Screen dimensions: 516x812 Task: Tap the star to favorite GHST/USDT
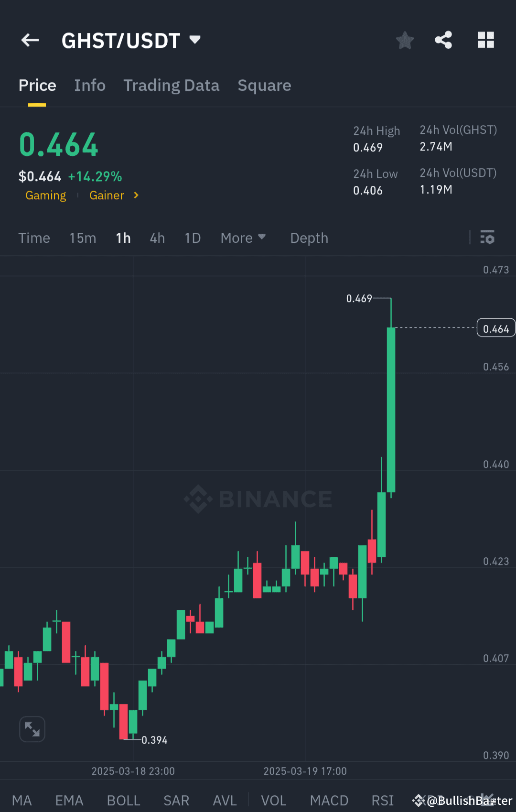tap(405, 40)
